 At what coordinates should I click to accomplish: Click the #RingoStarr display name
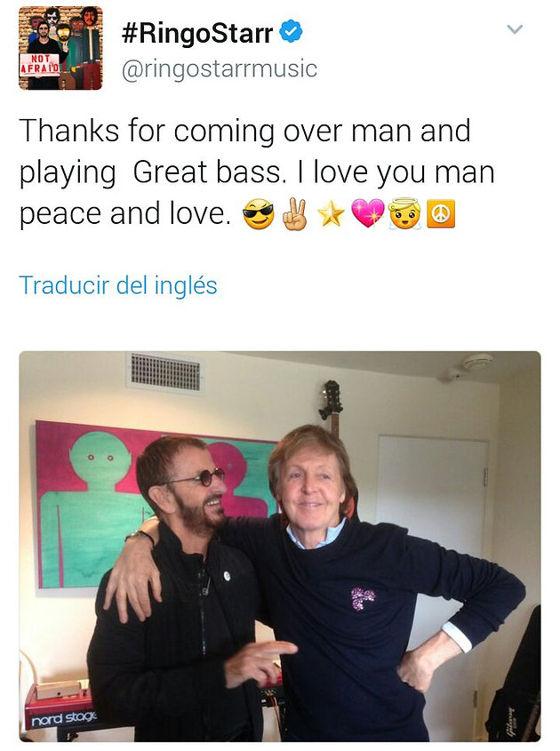click(197, 33)
